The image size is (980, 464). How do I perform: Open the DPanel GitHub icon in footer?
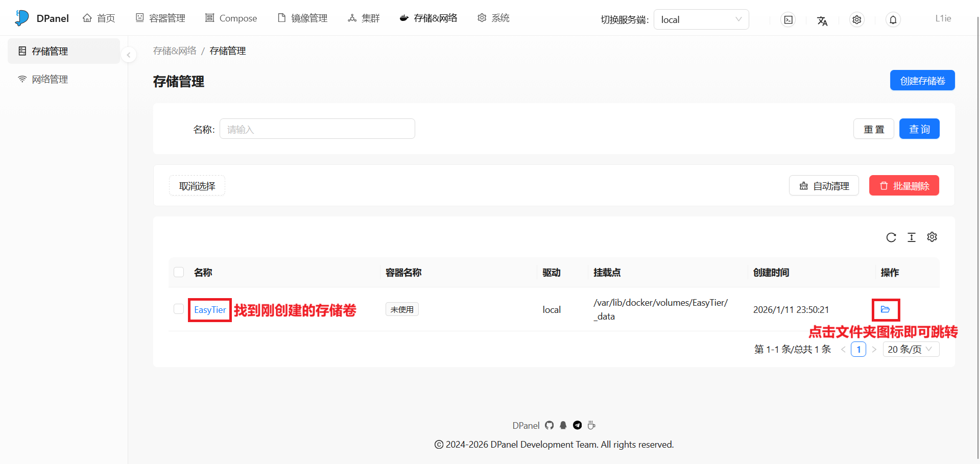549,425
